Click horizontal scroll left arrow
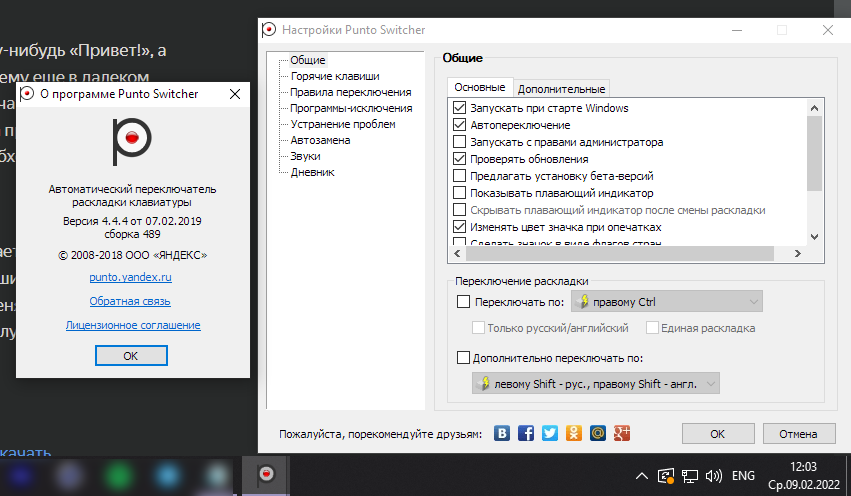This screenshot has height=496, width=851. (457, 253)
